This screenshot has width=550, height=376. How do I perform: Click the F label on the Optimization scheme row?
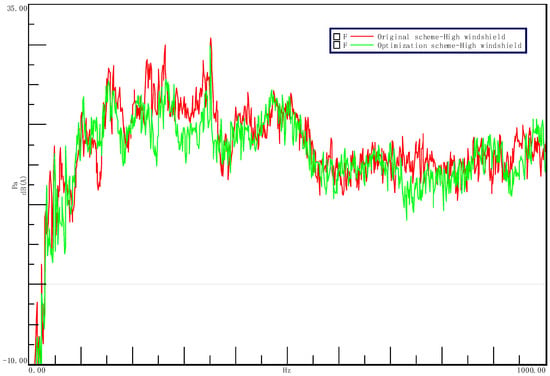345,45
